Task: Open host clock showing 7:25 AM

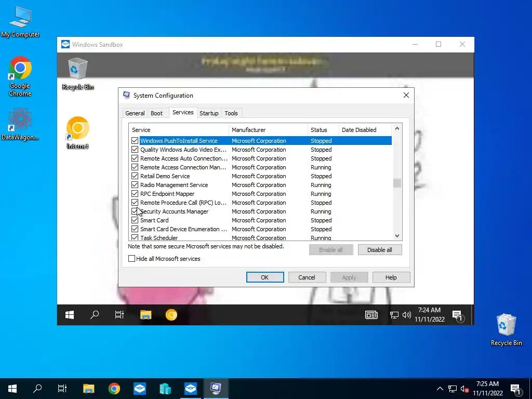Action: pyautogui.click(x=487, y=388)
